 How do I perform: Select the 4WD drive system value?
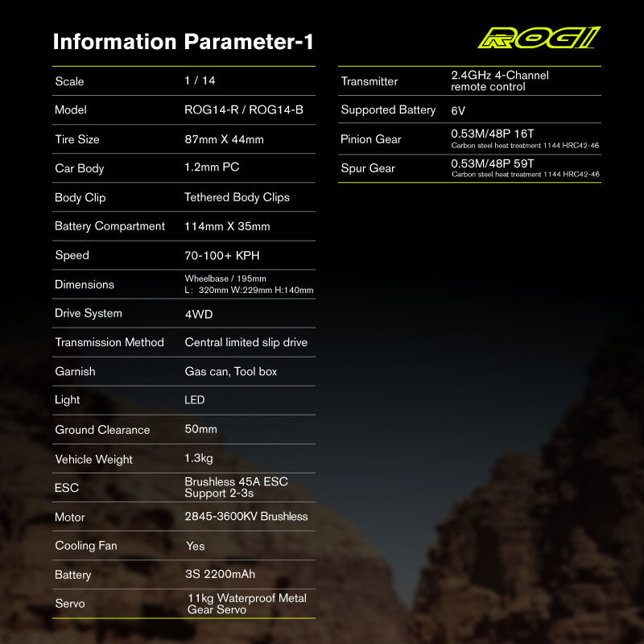[199, 314]
